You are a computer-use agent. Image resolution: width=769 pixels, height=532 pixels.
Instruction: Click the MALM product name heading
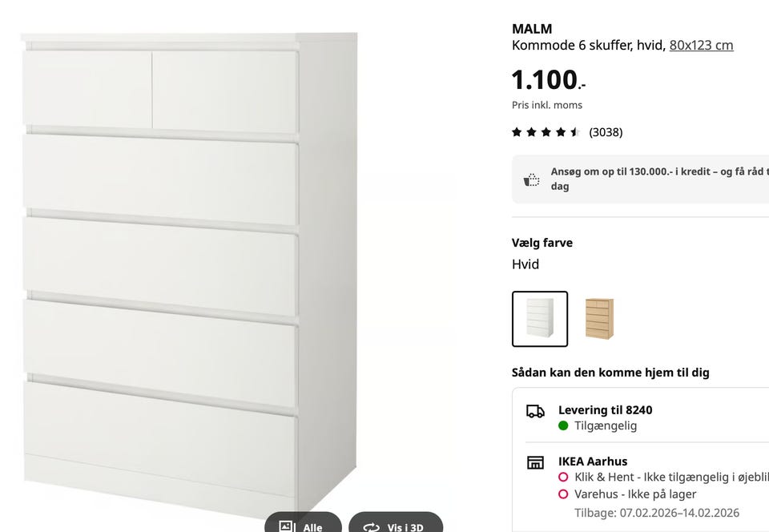532,29
